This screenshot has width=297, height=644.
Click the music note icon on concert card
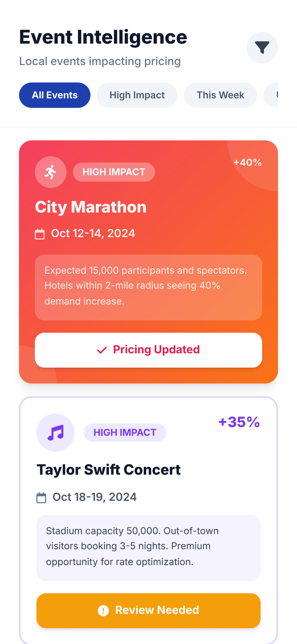point(55,433)
